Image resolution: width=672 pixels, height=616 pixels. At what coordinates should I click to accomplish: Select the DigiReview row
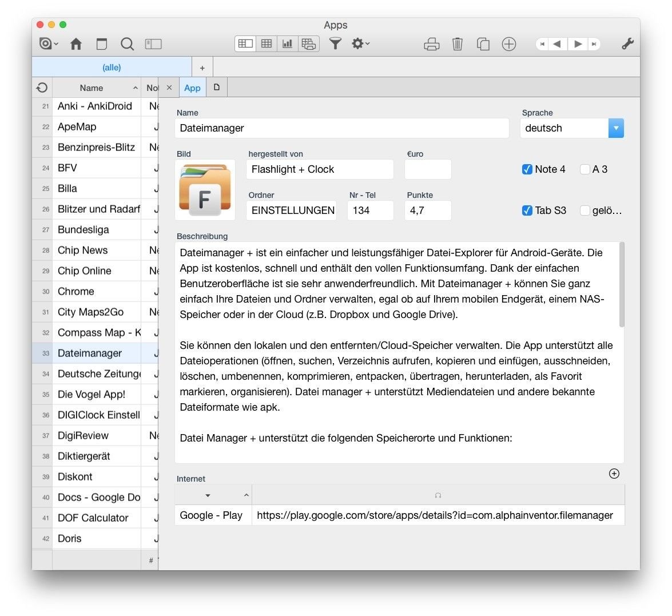tap(95, 435)
